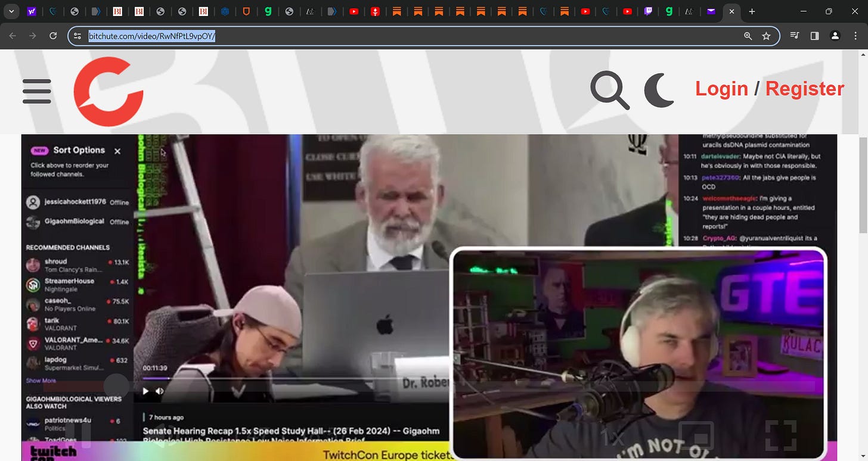Switch to the Twitch tab
Viewport: 868px width, 461px height.
[x=648, y=11]
